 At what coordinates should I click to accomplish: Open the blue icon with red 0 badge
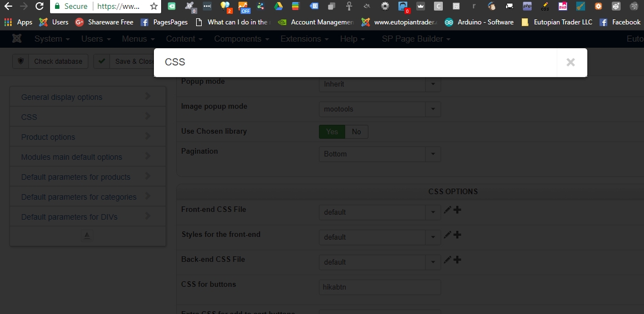[x=404, y=7]
